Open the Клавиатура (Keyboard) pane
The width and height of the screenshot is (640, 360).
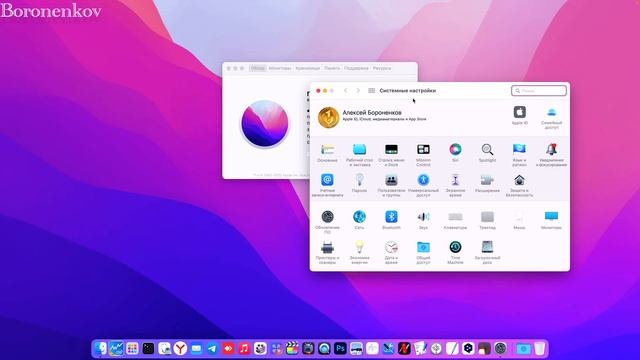(x=455, y=217)
